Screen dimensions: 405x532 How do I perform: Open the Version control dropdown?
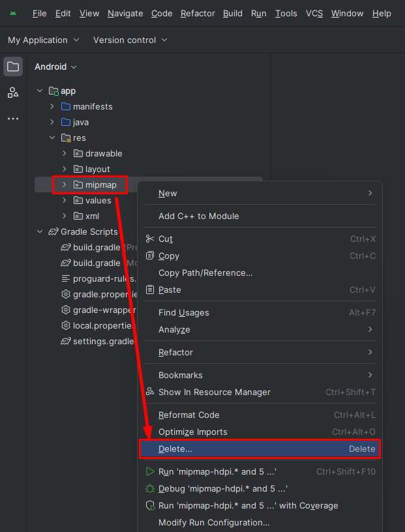click(x=130, y=40)
